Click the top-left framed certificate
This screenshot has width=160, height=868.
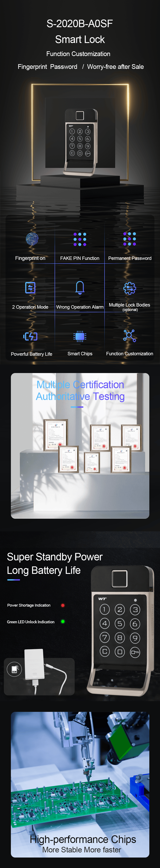pyautogui.click(x=55, y=435)
